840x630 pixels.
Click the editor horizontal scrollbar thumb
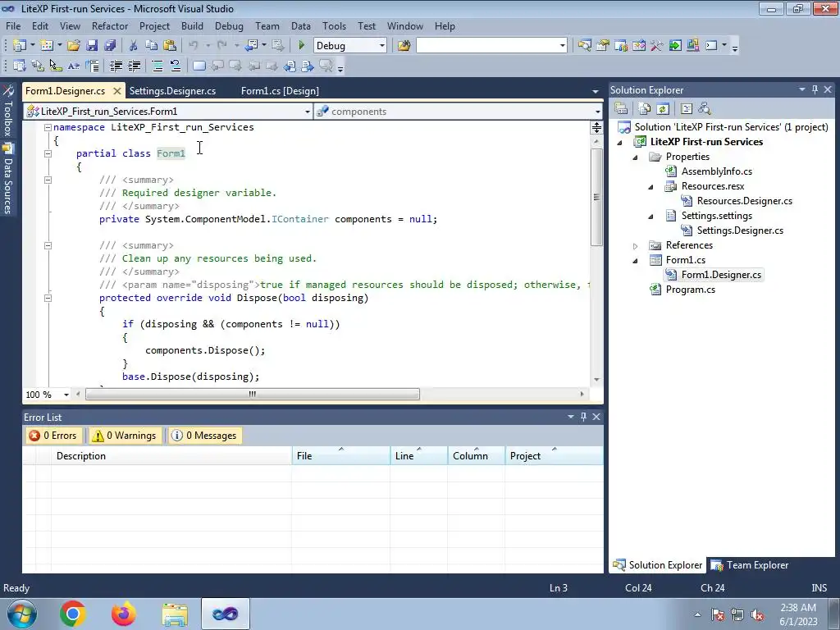[x=253, y=395]
